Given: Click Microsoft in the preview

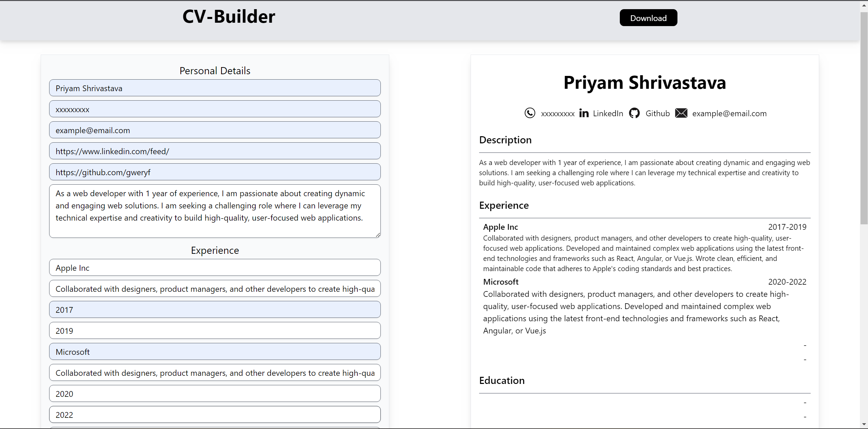Looking at the screenshot, I should 501,282.
